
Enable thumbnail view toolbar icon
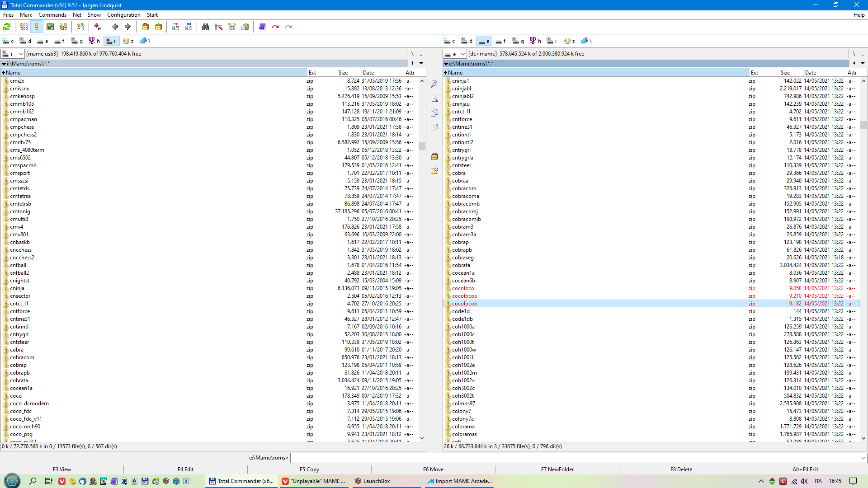pyautogui.click(x=50, y=27)
